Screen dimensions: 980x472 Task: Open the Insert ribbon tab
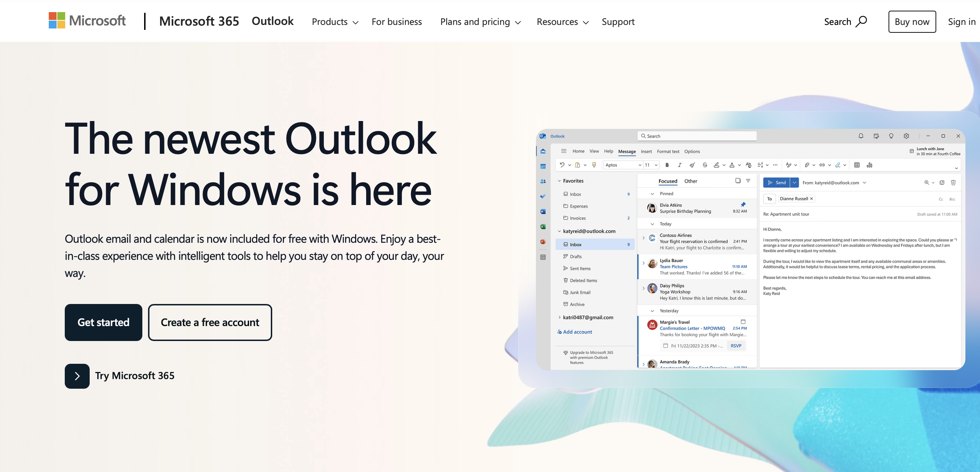[x=646, y=152]
